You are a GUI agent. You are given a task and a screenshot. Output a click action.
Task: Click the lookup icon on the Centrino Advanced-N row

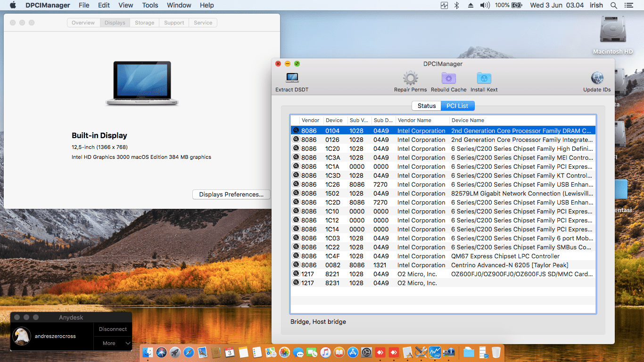(x=296, y=265)
